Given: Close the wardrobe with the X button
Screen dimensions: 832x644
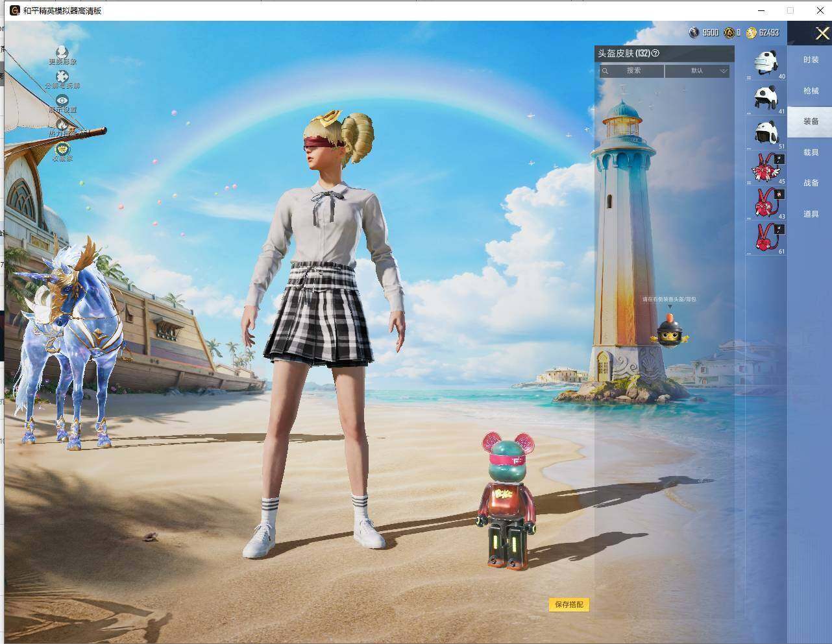Looking at the screenshot, I should [x=822, y=34].
